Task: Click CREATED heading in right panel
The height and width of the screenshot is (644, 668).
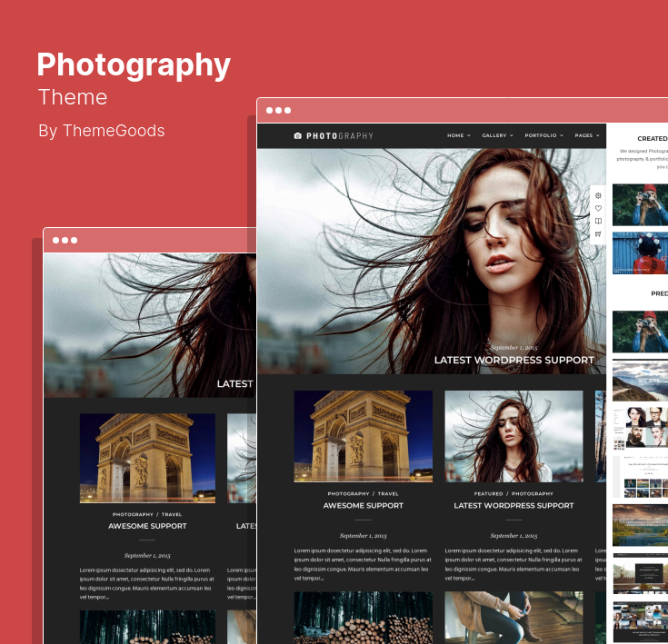Action: [x=653, y=139]
